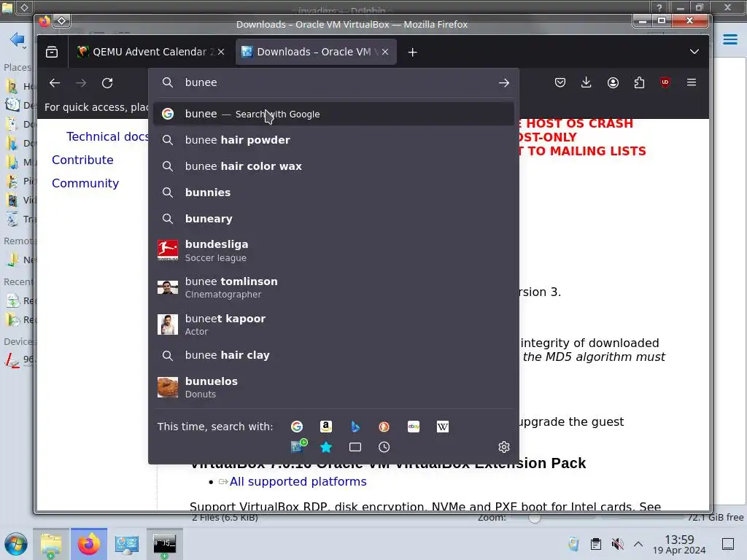The image size is (747, 560).
Task: Search history via the clock icon
Action: [384, 447]
